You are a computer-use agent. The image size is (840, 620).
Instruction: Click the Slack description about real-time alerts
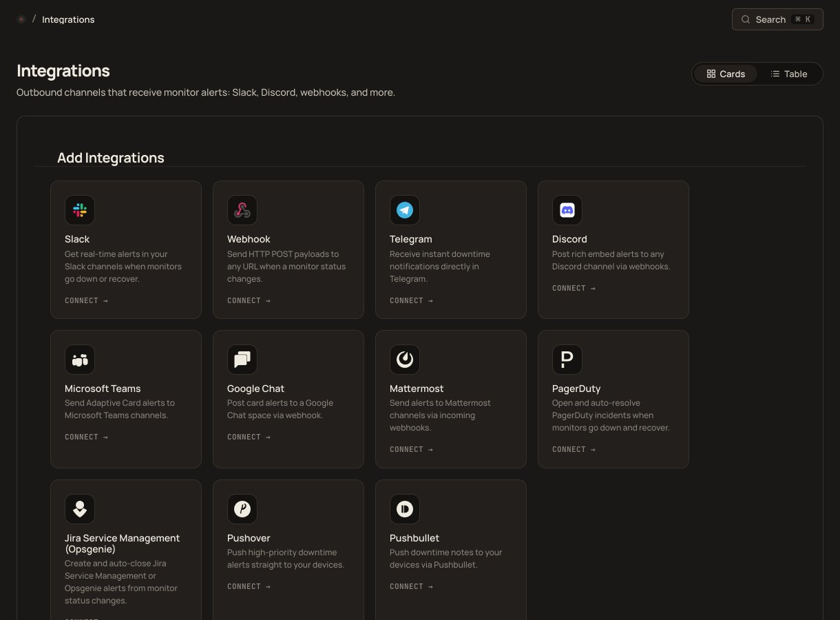(123, 267)
